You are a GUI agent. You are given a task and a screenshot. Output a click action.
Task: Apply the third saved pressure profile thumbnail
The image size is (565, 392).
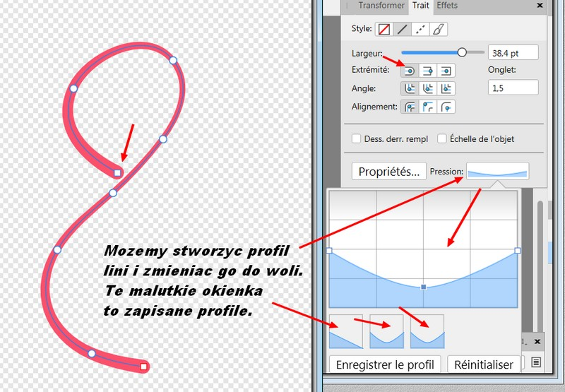click(427, 331)
